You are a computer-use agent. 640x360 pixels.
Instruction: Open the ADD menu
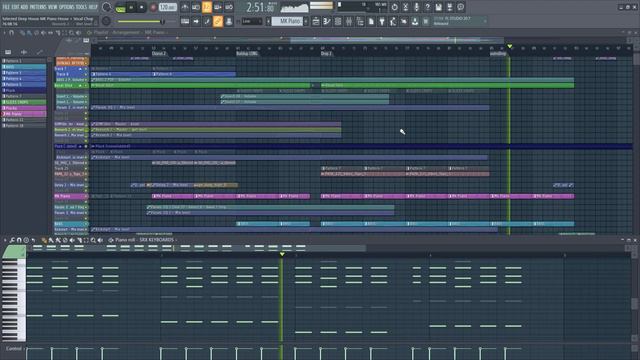pyautogui.click(x=24, y=7)
